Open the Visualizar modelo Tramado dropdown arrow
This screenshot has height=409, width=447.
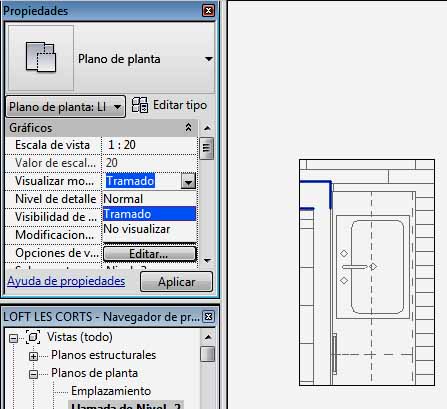click(x=188, y=181)
